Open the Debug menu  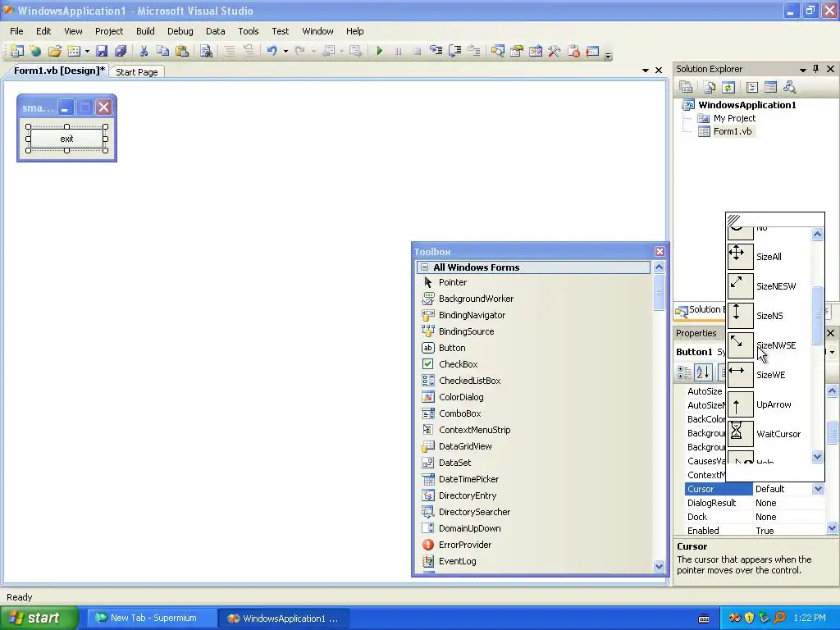pos(180,31)
